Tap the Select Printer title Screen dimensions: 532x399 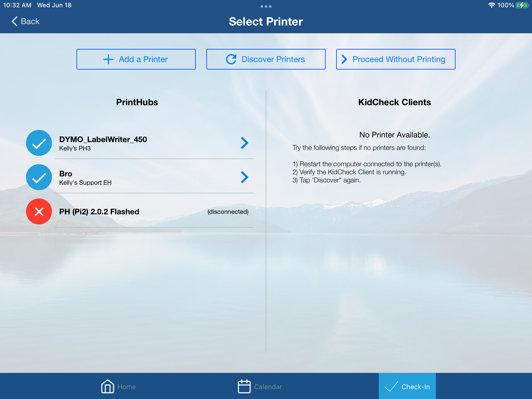point(266,22)
